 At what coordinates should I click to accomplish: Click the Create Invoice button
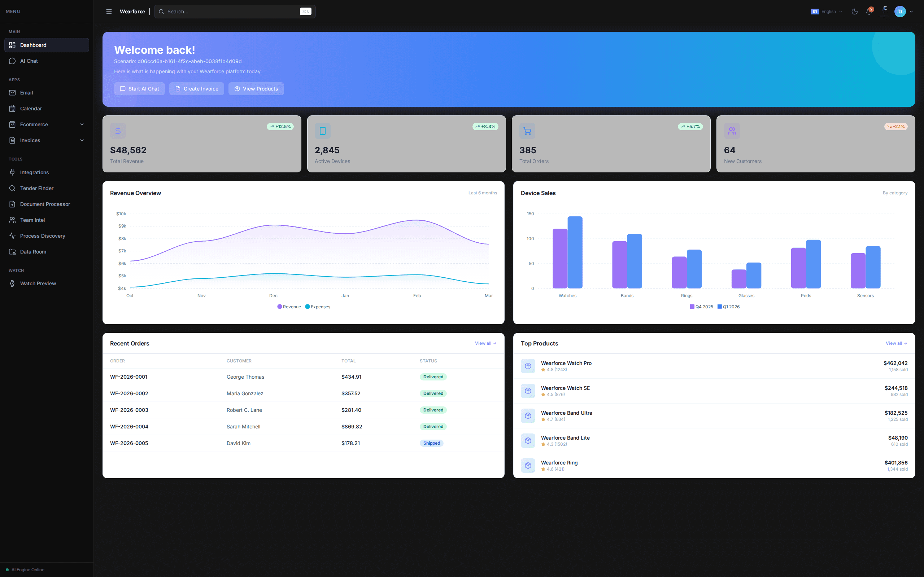pyautogui.click(x=197, y=89)
